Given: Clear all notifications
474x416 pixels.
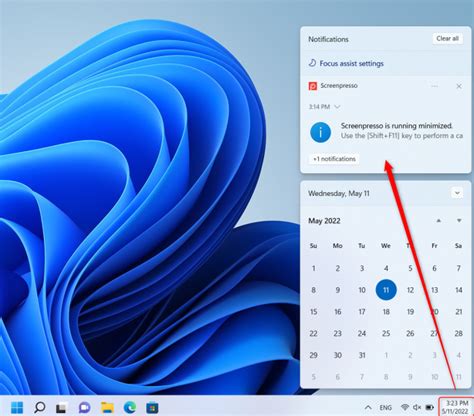Looking at the screenshot, I should tap(447, 39).
